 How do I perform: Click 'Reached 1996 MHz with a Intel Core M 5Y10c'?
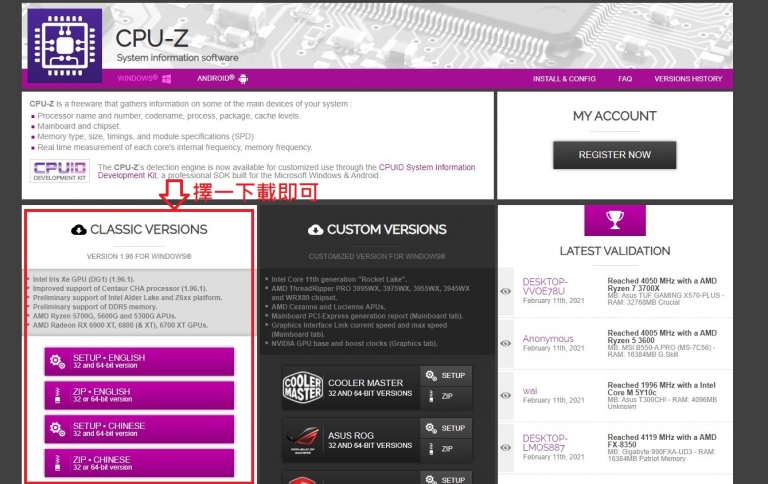[661, 389]
